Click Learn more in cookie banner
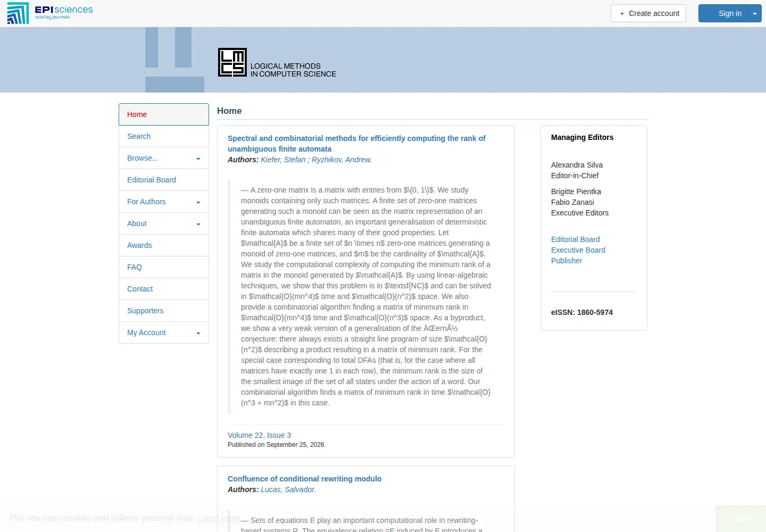The height and width of the screenshot is (532, 766). (x=219, y=518)
